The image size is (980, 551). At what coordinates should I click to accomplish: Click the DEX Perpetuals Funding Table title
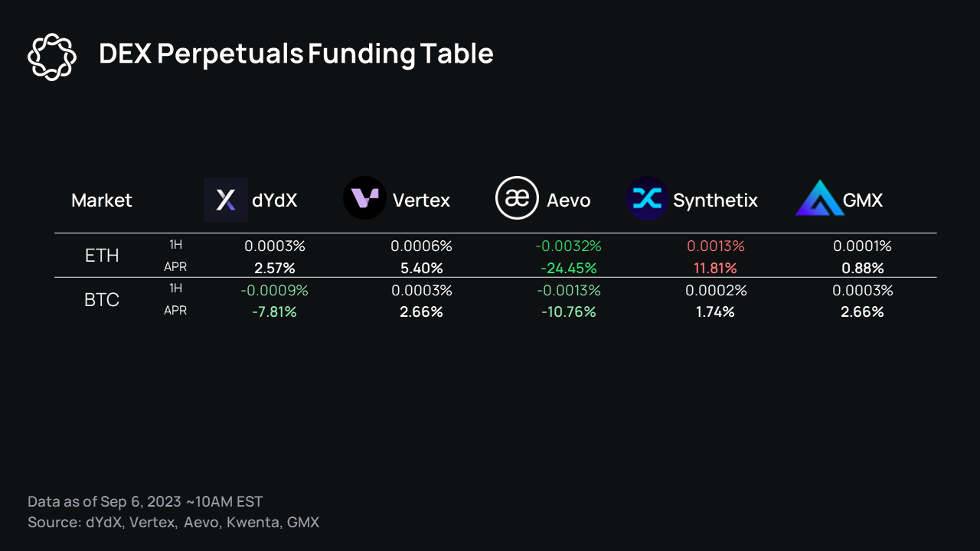click(x=296, y=54)
